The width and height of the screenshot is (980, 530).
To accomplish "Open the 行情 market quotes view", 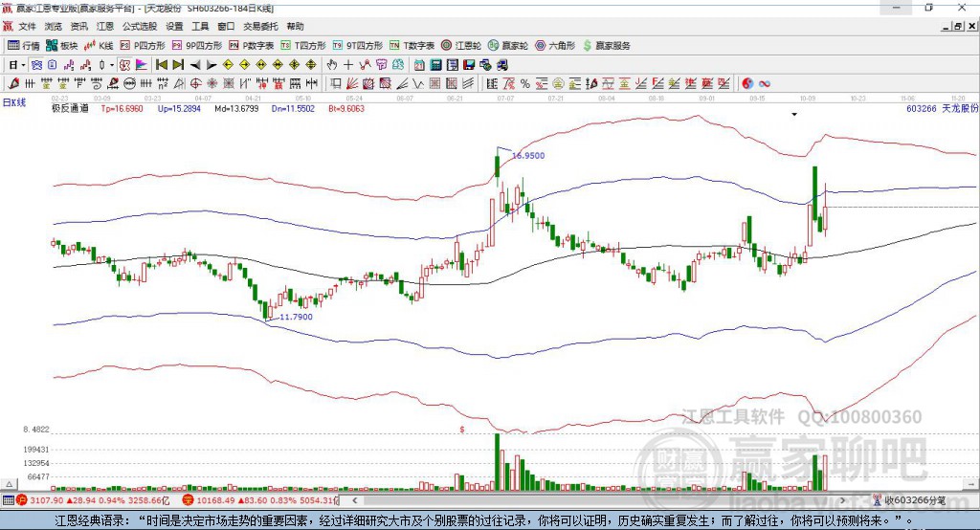I will pyautogui.click(x=23, y=46).
